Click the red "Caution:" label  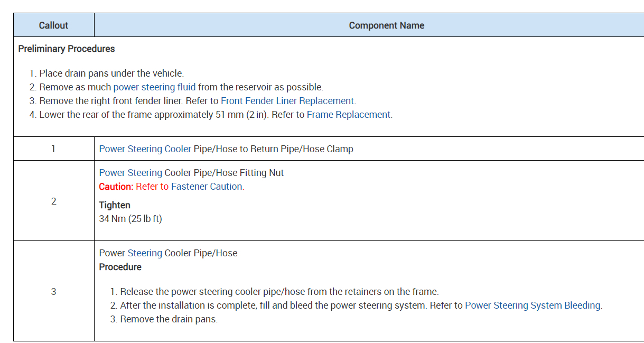click(116, 187)
